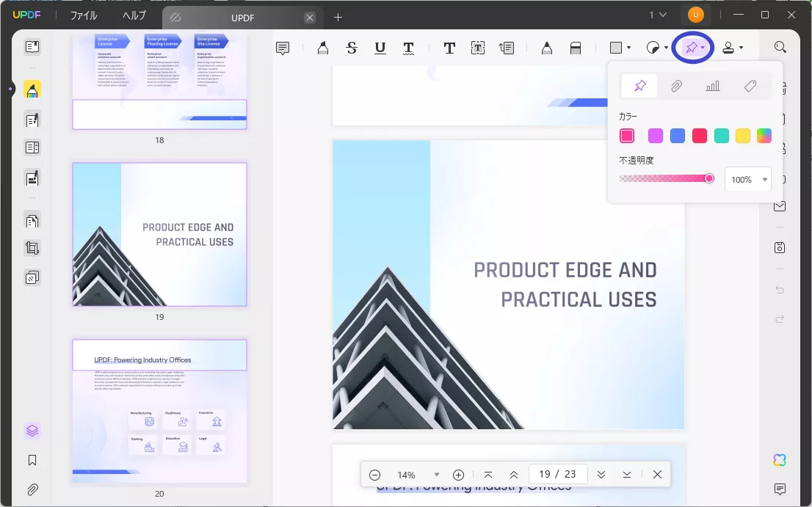Close the UPDF document tab
This screenshot has width=812, height=507.
coord(310,18)
